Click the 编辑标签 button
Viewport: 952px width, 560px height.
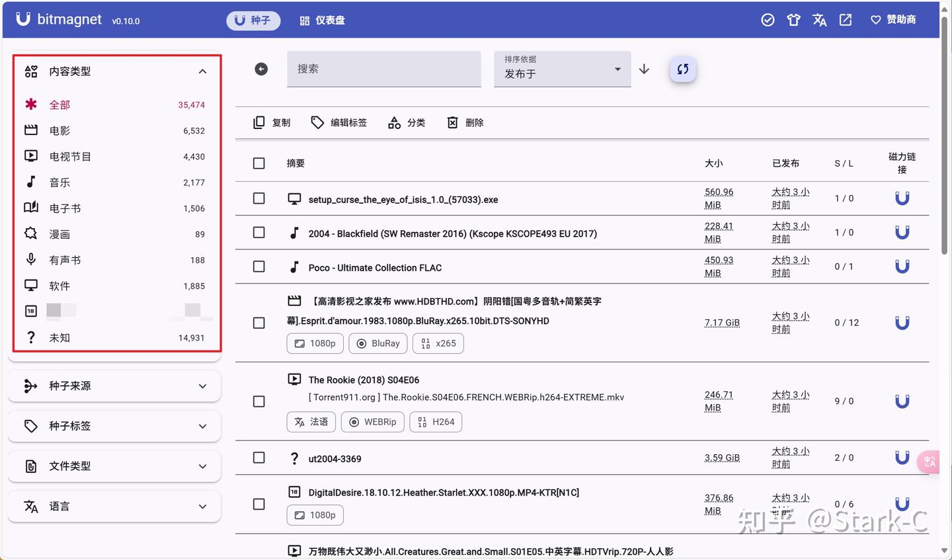point(338,122)
